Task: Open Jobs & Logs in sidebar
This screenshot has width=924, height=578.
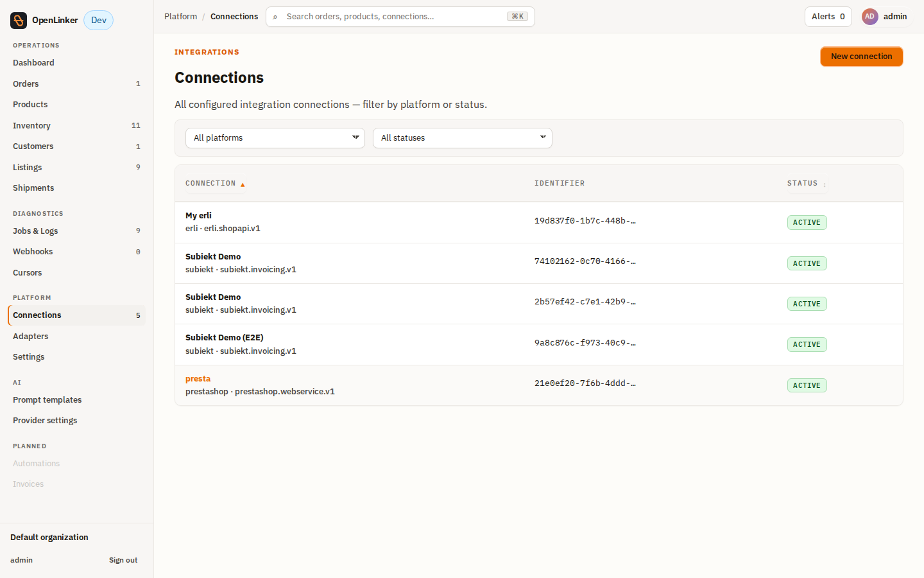Action: click(77, 231)
